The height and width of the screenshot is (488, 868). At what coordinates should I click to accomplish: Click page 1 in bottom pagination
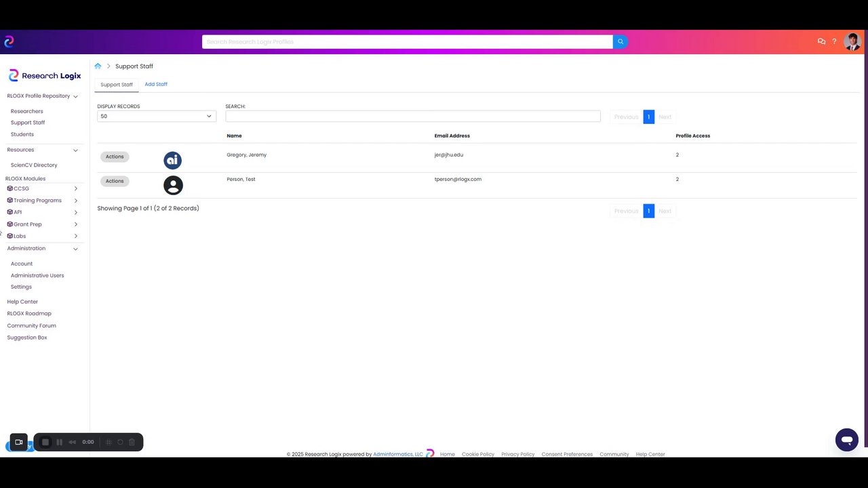tap(648, 211)
